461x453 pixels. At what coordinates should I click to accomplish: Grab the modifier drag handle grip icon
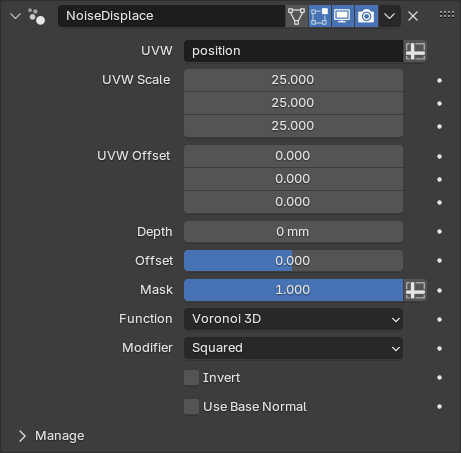[x=447, y=14]
